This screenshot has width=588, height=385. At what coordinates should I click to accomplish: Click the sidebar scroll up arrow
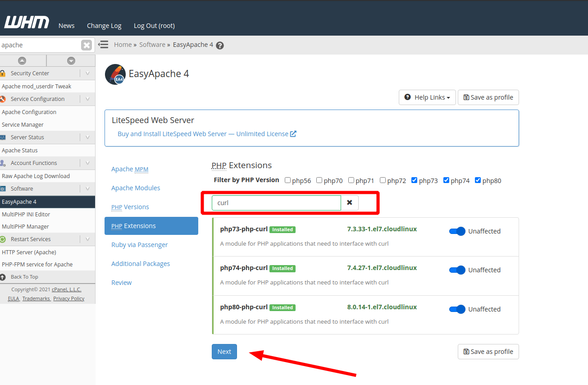click(x=22, y=61)
